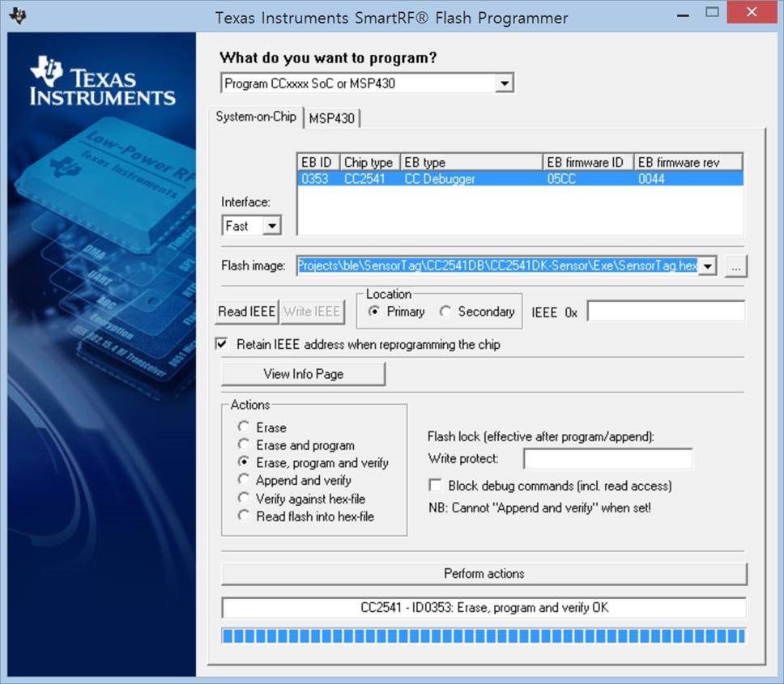Click the 0353 EB ID cell
784x684 pixels.
pos(314,178)
